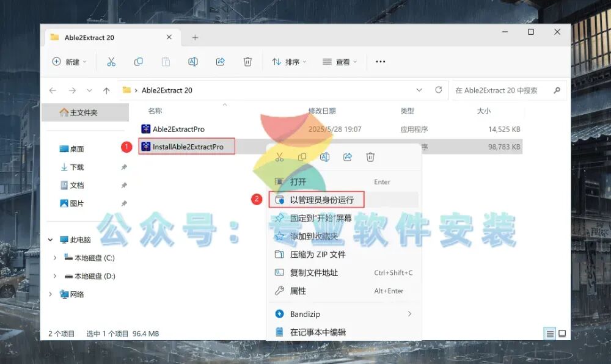Click the Cut icon in Explorer toolbar

coord(111,62)
